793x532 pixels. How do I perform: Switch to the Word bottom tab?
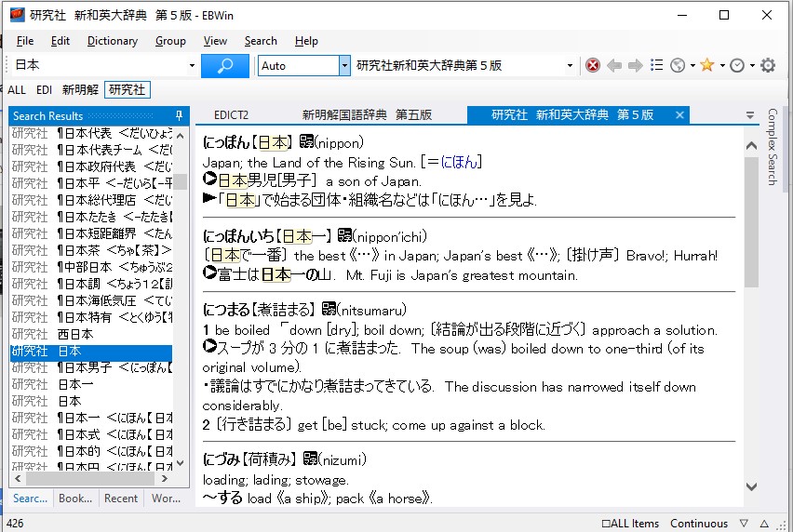pos(167,499)
